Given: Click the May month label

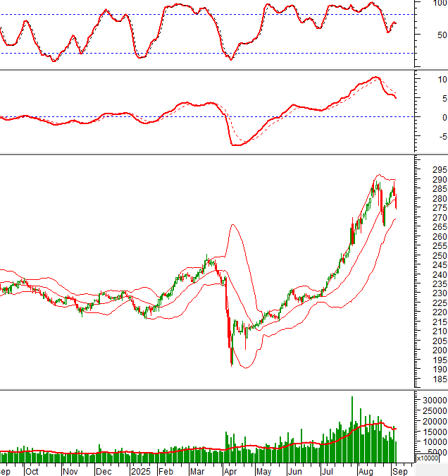Looking at the screenshot, I should click(x=263, y=472).
